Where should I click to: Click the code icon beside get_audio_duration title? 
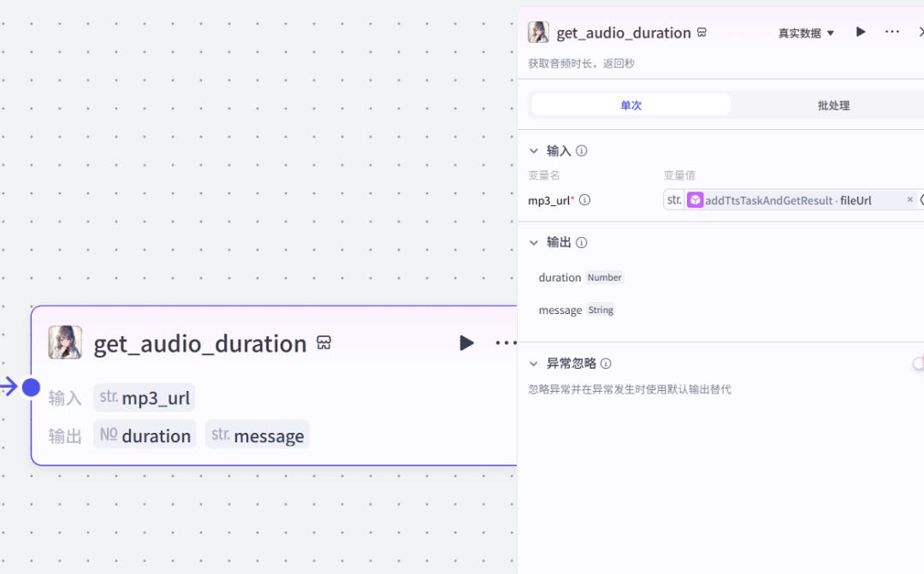[x=701, y=33]
